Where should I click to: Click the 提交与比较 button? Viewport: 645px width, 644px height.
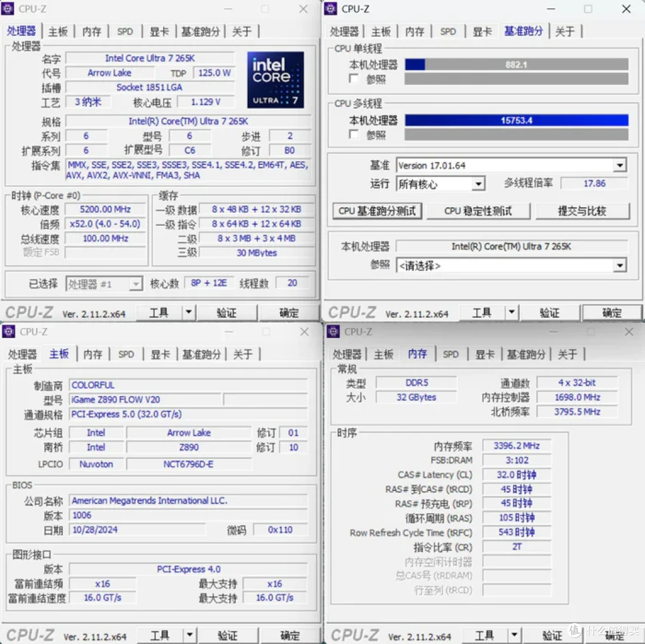582,211
